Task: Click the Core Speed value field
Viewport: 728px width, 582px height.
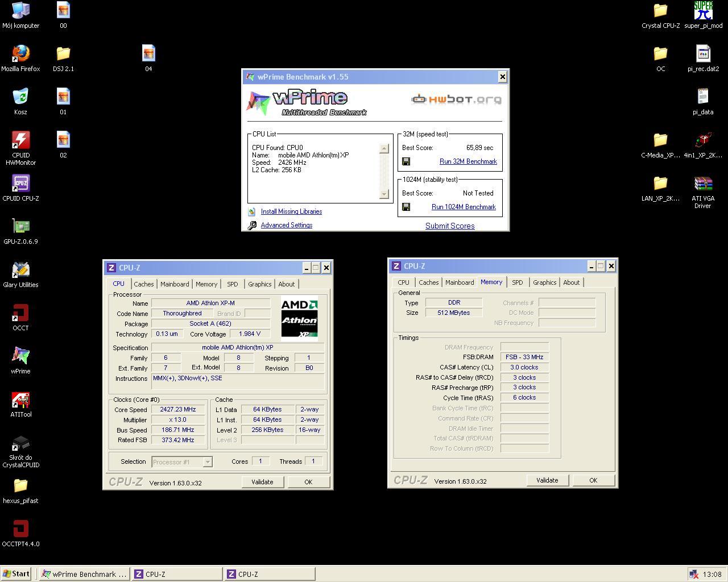Action: [178, 409]
